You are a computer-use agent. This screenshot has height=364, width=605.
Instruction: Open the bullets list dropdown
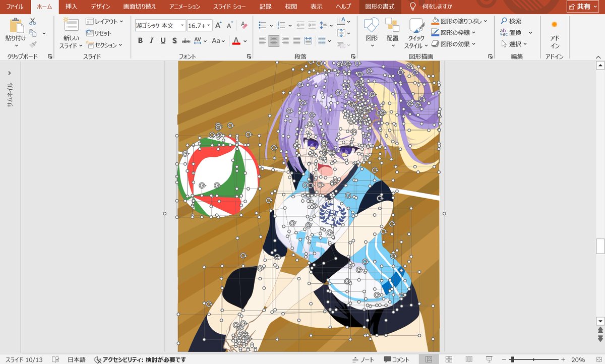click(271, 25)
